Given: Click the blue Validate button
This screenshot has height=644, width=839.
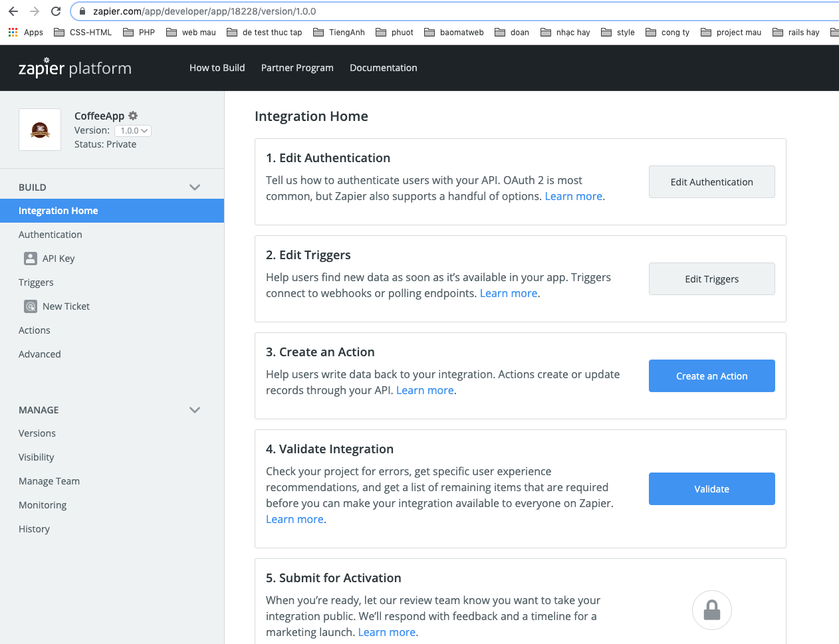Looking at the screenshot, I should pyautogui.click(x=711, y=489).
